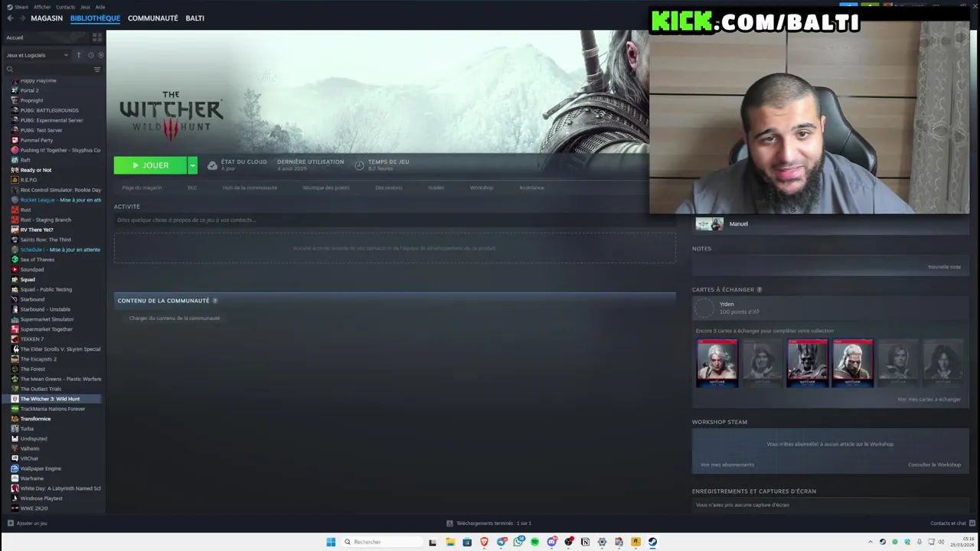The image size is (980, 551).
Task: Open the Aide menu
Action: click(x=100, y=7)
